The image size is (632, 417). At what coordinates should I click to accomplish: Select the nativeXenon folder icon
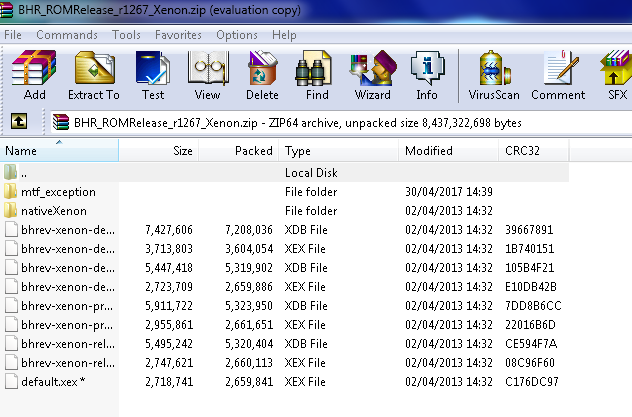point(11,210)
